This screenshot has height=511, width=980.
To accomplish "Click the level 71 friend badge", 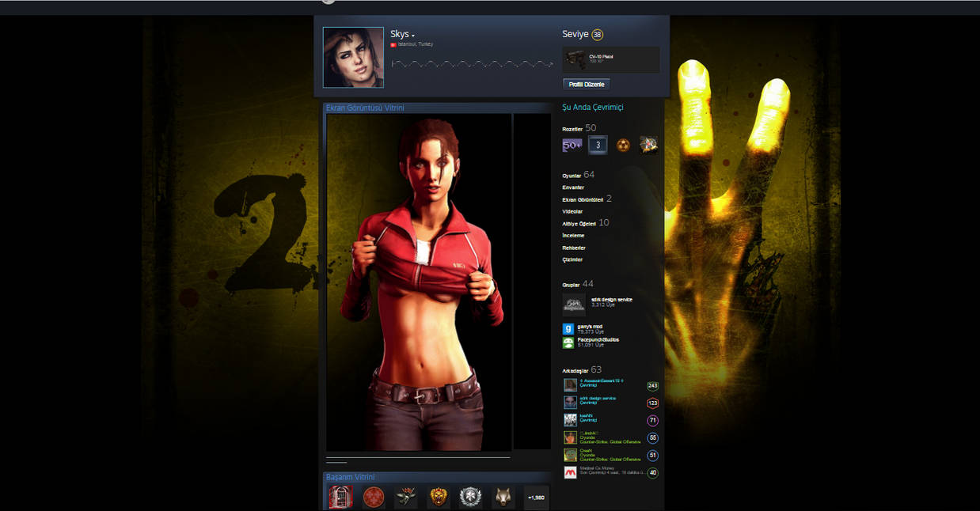I will (x=652, y=421).
